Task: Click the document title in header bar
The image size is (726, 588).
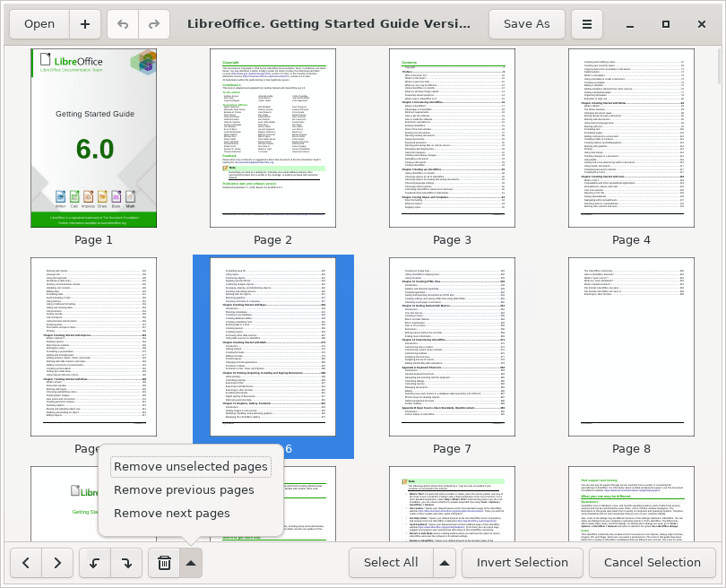Action: tap(329, 24)
